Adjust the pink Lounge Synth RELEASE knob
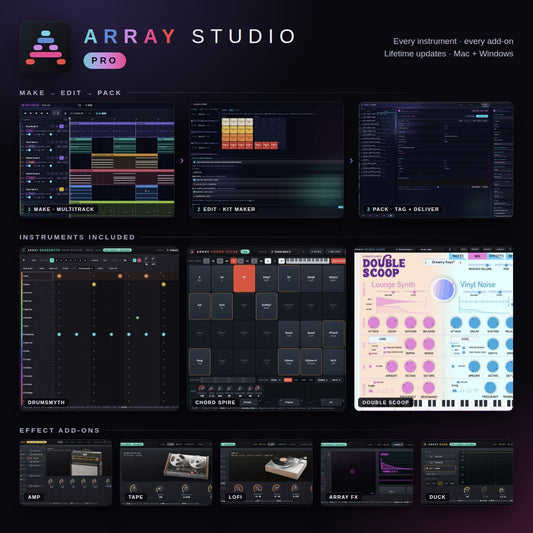Image resolution: width=533 pixels, height=533 pixels. (429, 323)
